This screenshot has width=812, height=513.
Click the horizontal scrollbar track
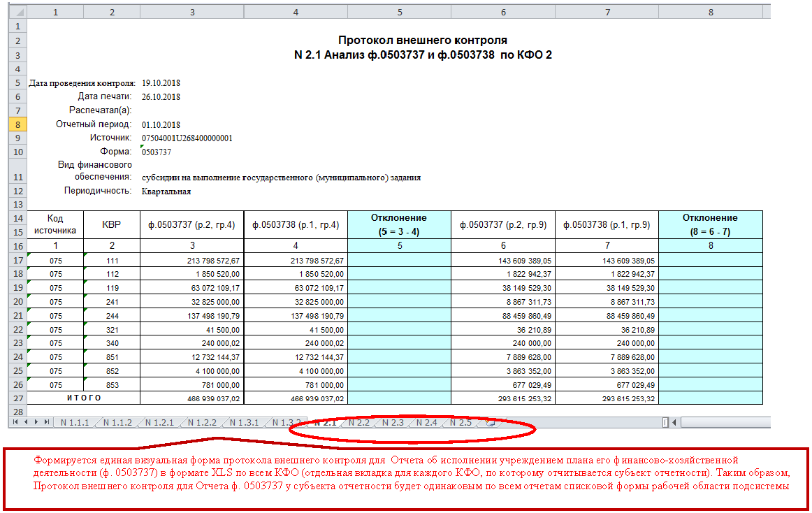[727, 422]
